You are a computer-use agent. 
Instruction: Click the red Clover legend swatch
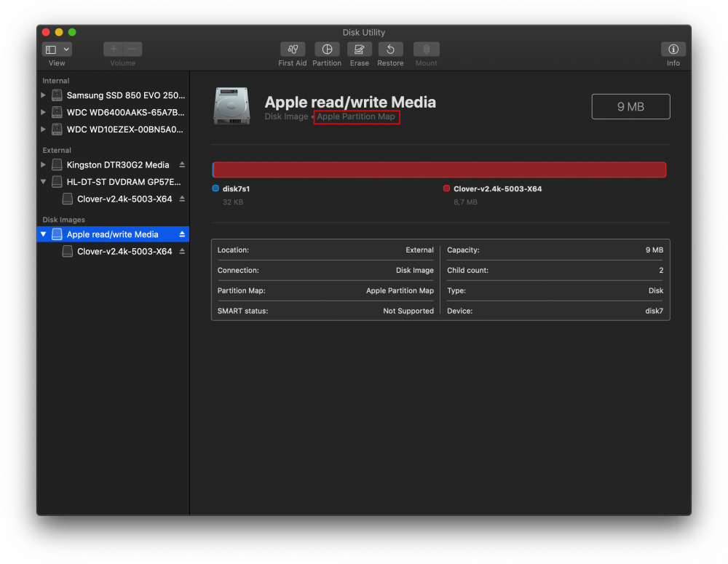[447, 188]
